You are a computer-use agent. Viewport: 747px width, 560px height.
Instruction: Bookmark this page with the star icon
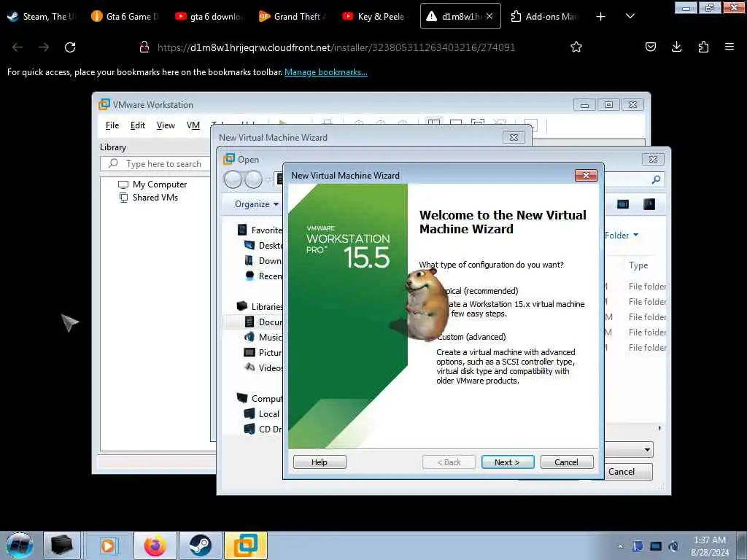click(x=576, y=47)
